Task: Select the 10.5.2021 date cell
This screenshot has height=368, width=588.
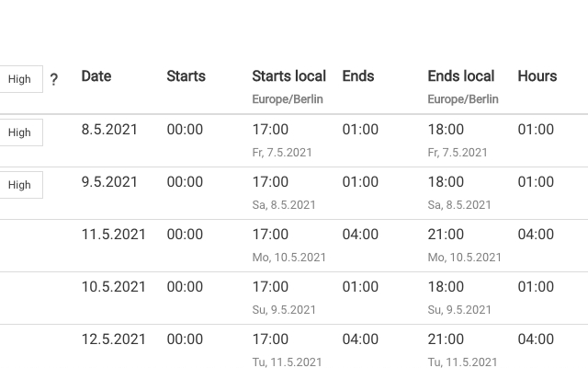Action: point(113,287)
